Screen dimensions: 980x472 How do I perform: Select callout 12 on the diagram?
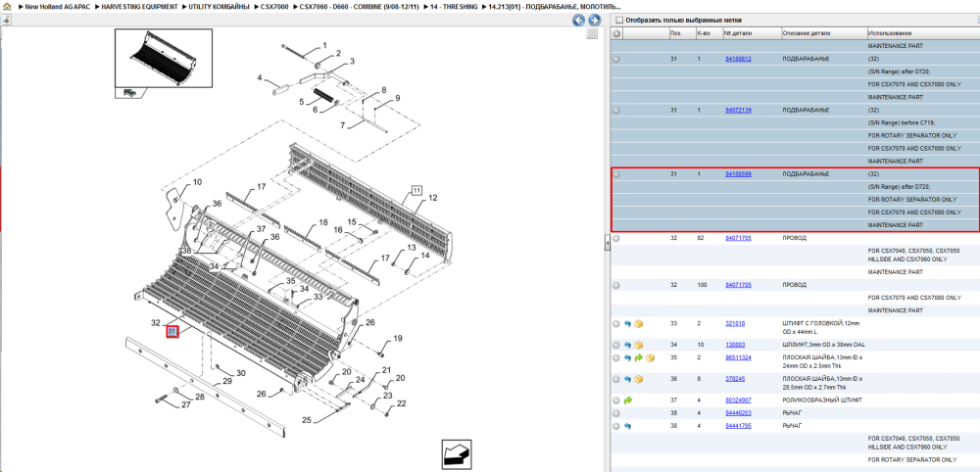433,198
